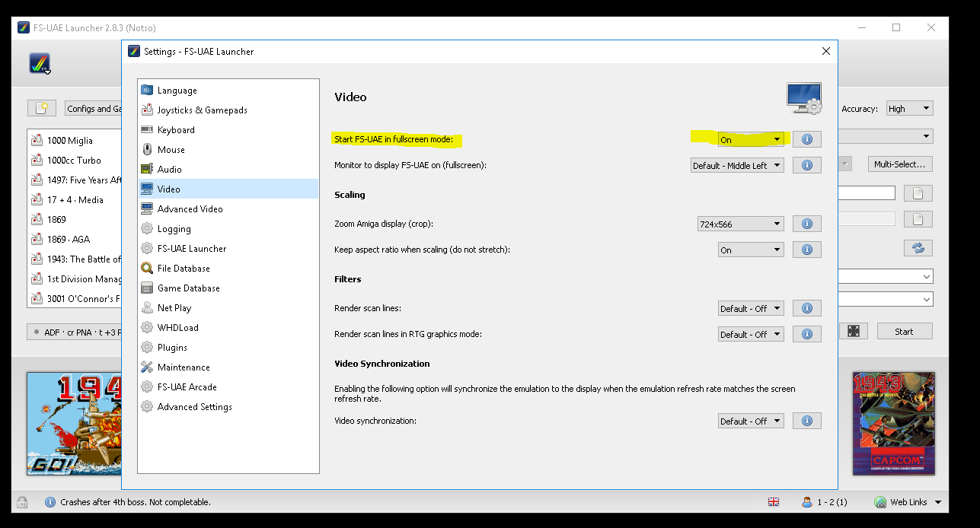Show info for Monitor to display FS-UAE on
This screenshot has height=528, width=980.
807,165
